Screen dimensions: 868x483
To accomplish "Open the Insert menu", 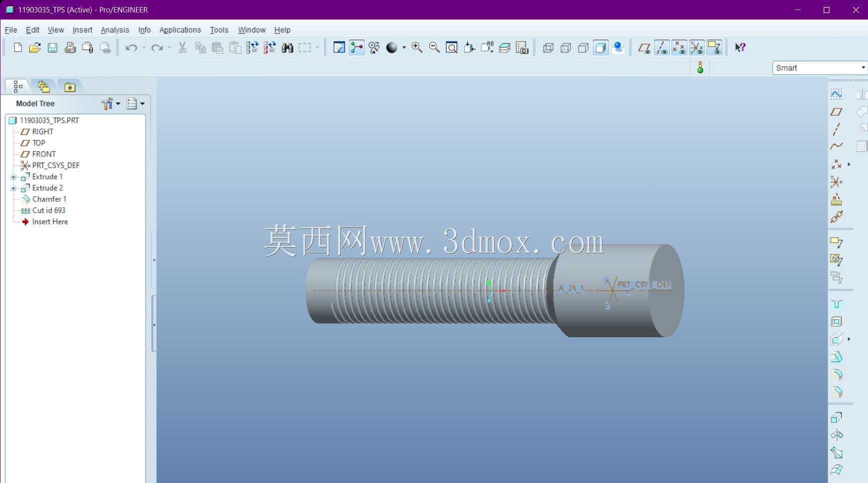I will 82,30.
